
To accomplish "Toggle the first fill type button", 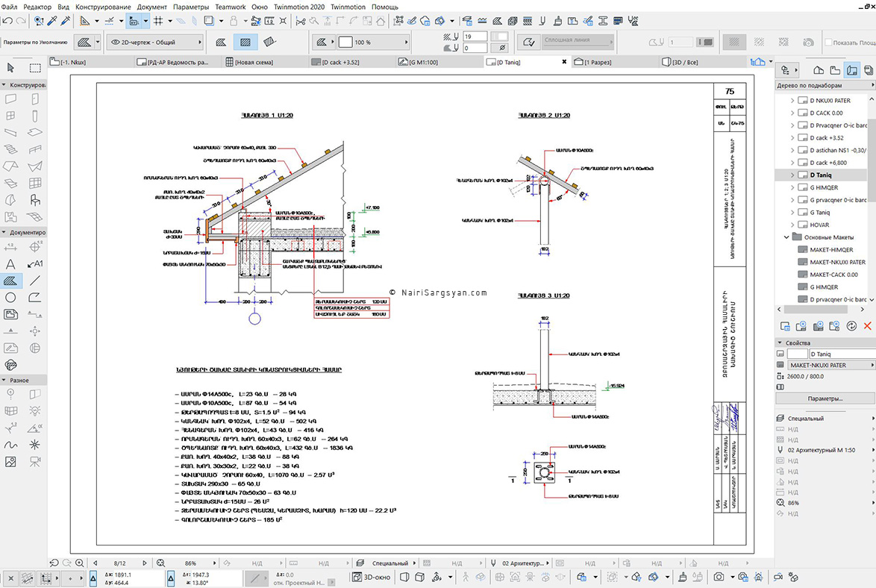I will 221,42.
